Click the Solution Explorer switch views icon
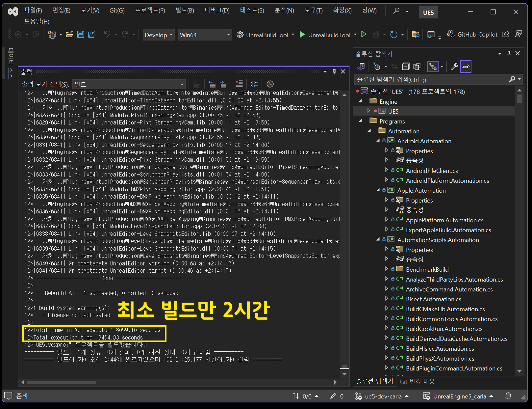This screenshot has width=532, height=409. pyautogui.click(x=361, y=67)
